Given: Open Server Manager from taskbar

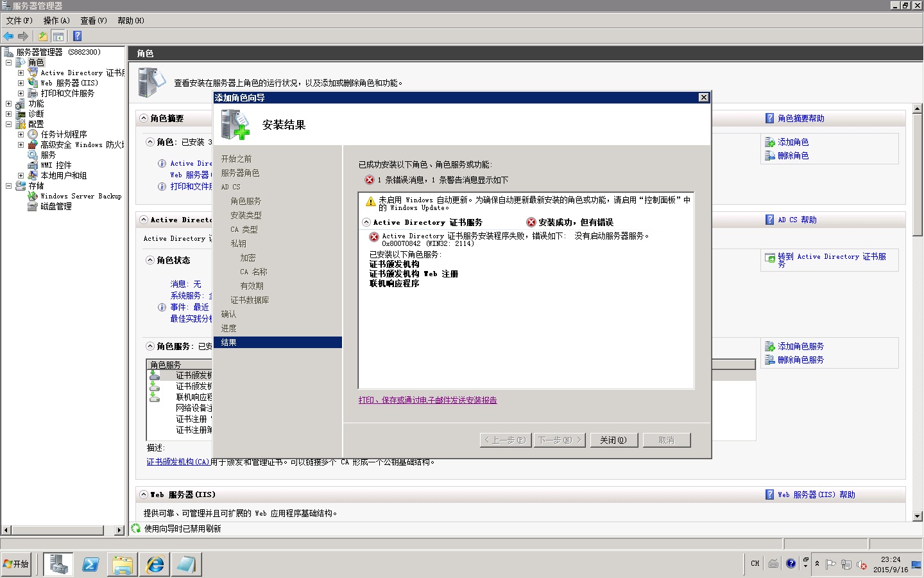Looking at the screenshot, I should [x=58, y=564].
